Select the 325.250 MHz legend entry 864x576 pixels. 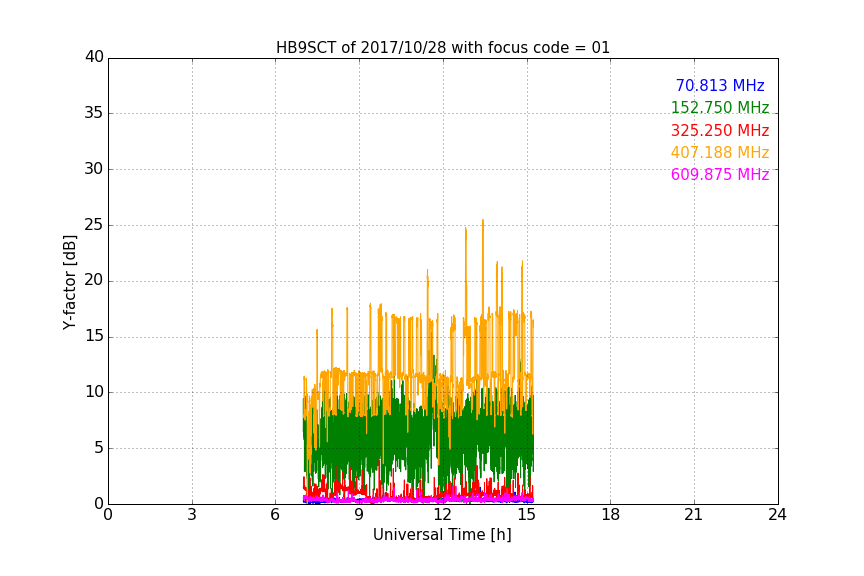pyautogui.click(x=720, y=130)
